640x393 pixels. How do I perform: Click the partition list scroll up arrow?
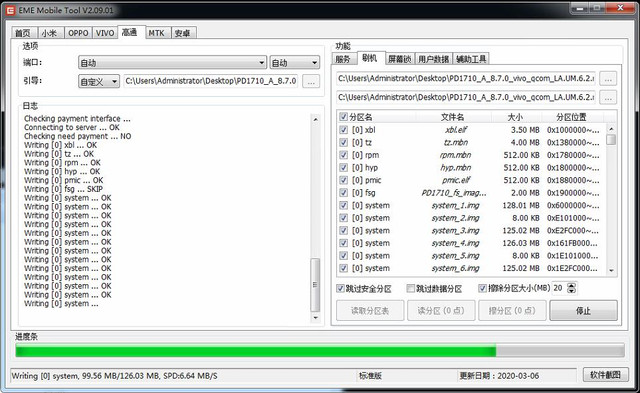(611, 129)
